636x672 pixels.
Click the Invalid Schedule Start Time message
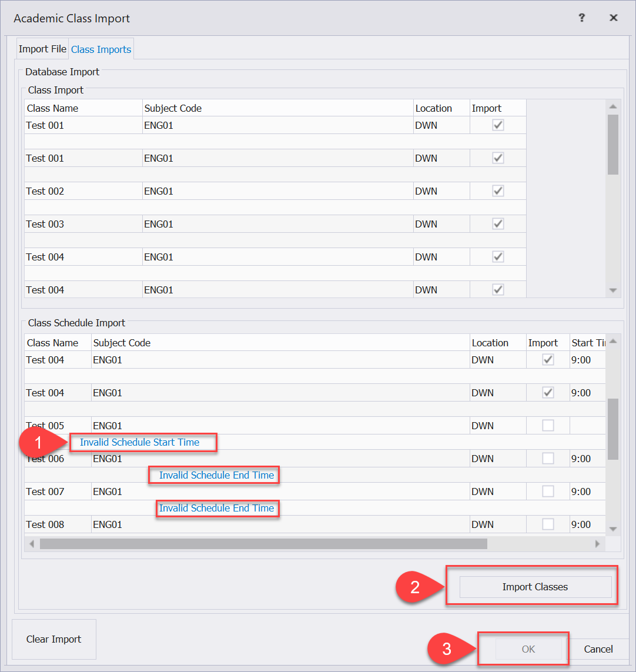140,442
